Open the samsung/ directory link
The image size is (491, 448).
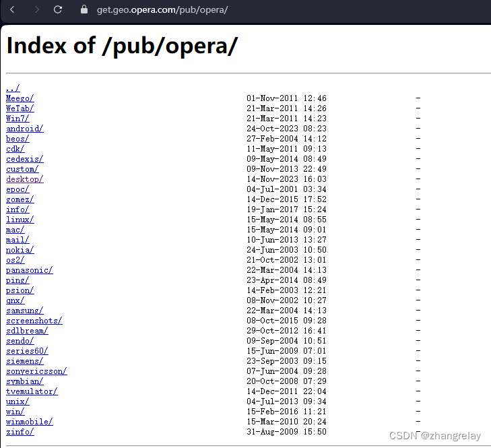[x=25, y=311]
